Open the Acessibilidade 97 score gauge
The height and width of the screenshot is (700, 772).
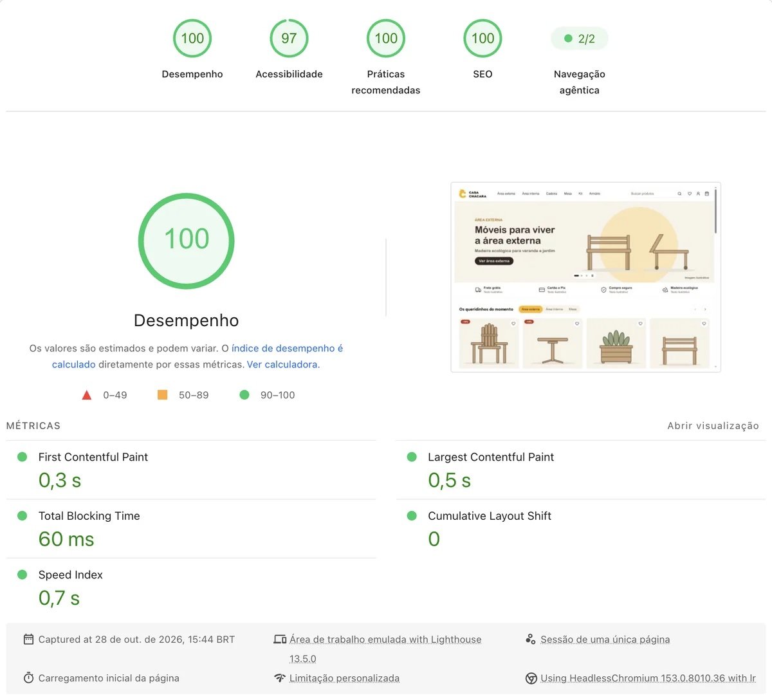pyautogui.click(x=289, y=39)
